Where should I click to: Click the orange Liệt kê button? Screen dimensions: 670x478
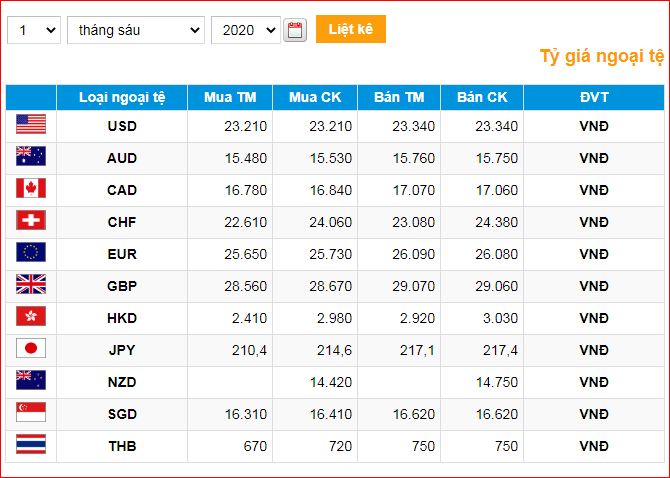tap(351, 29)
